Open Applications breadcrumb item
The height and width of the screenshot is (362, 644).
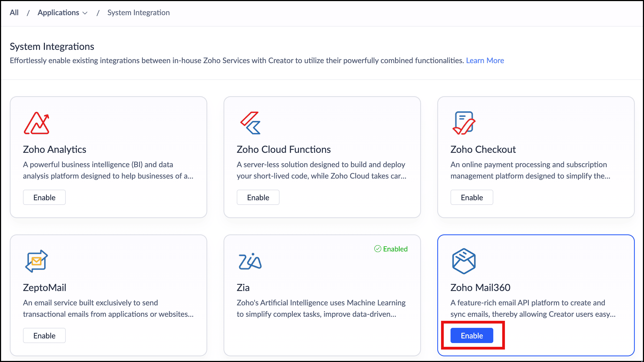tap(58, 13)
